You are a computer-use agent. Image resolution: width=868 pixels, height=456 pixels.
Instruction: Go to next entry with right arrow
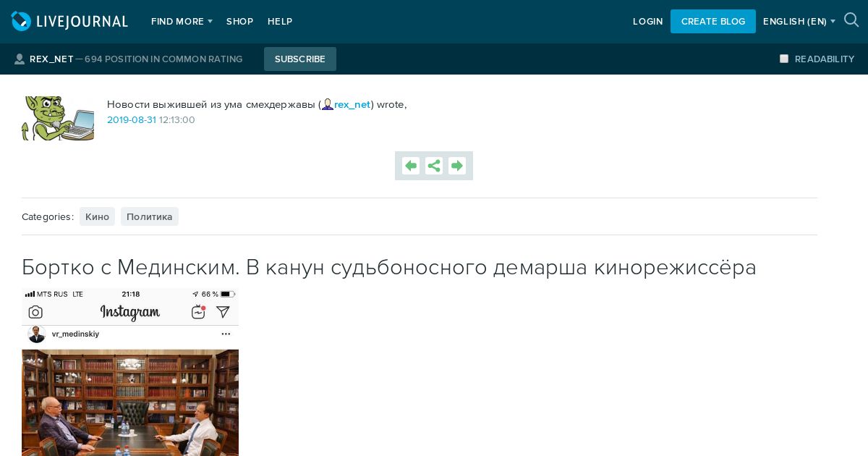pos(456,166)
